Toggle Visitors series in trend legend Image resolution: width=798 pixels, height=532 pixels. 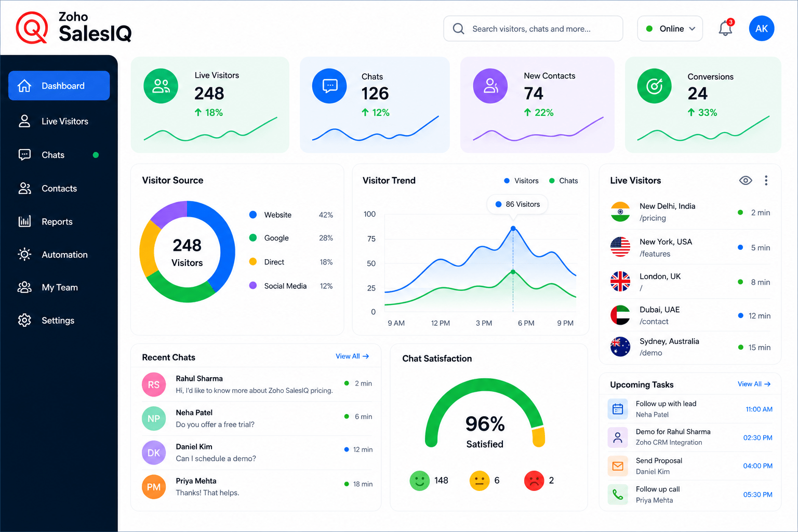[x=521, y=181]
